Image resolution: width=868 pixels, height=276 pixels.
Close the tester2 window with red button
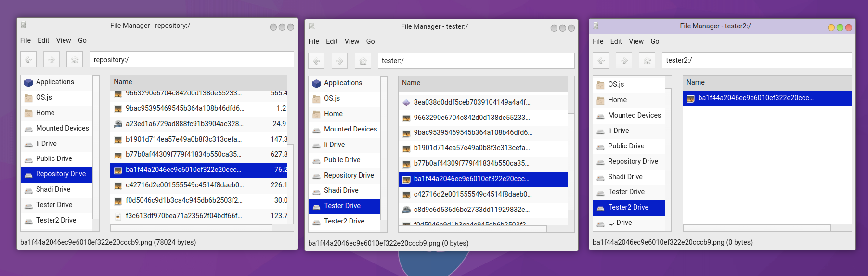849,27
